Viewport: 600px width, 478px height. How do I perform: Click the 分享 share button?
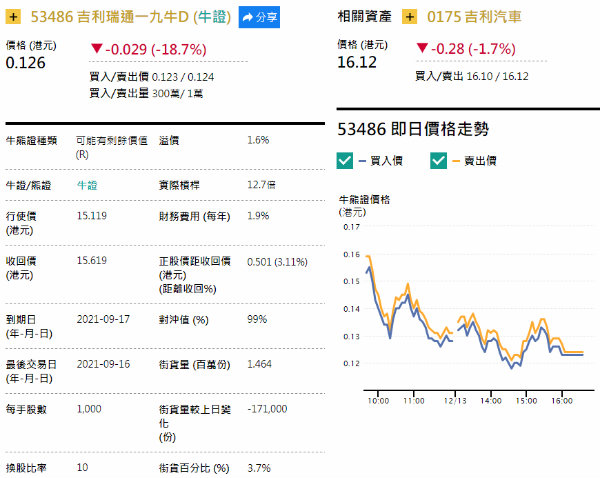[x=259, y=17]
